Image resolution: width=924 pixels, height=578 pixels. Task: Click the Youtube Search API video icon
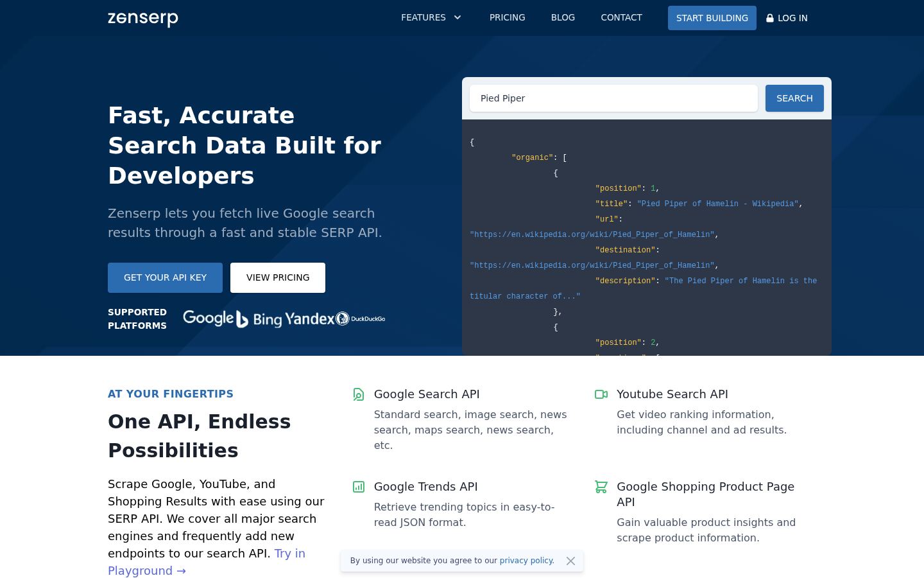coord(601,394)
